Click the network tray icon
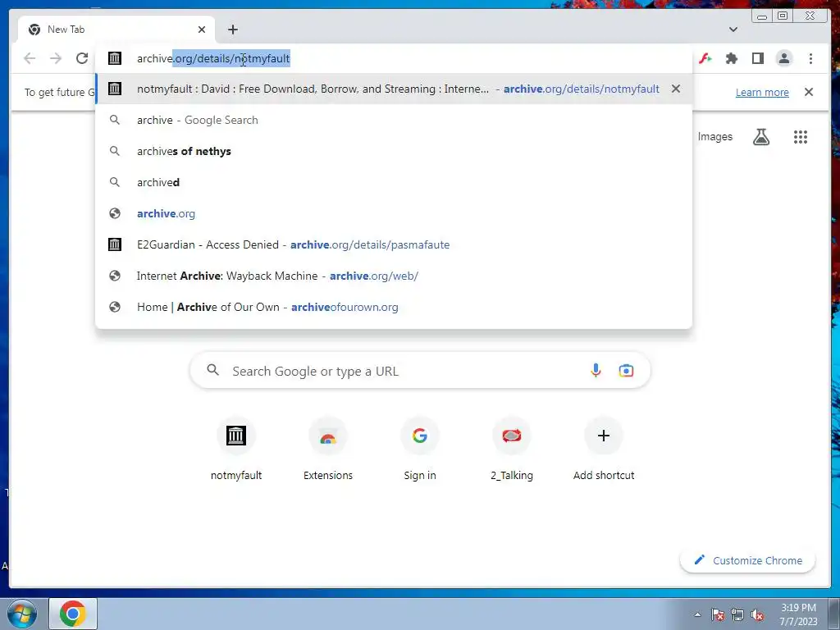840x630 pixels. (737, 614)
